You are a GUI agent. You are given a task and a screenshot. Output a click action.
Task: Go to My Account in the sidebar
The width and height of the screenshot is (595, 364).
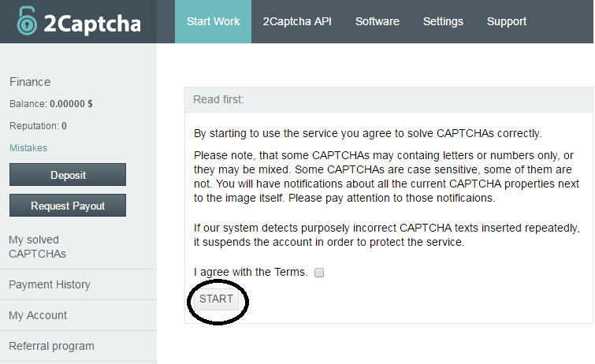38,315
